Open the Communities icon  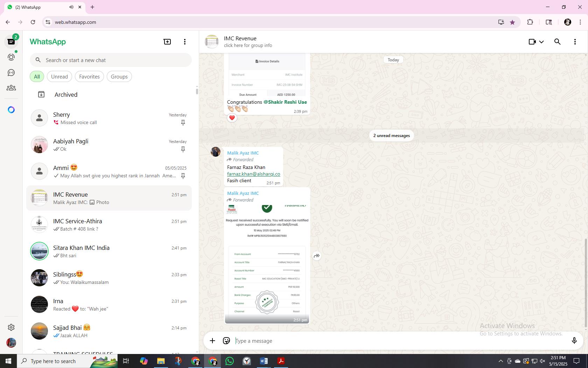tap(11, 88)
